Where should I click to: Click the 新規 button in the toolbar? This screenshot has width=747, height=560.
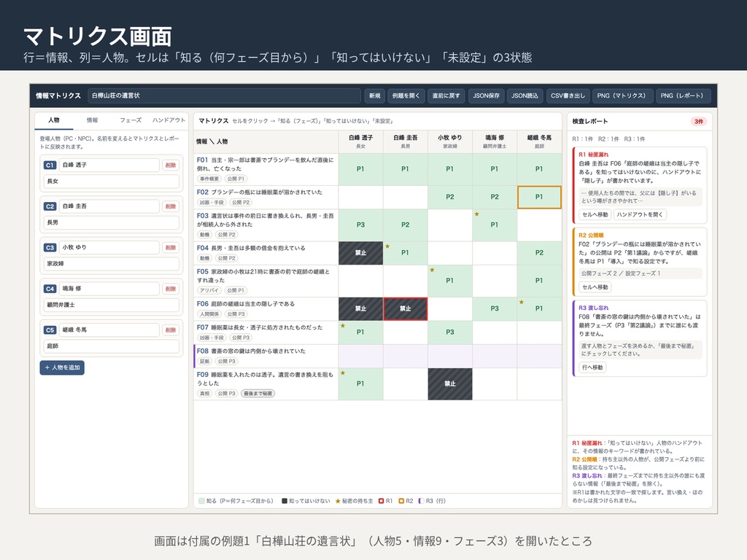pyautogui.click(x=375, y=96)
